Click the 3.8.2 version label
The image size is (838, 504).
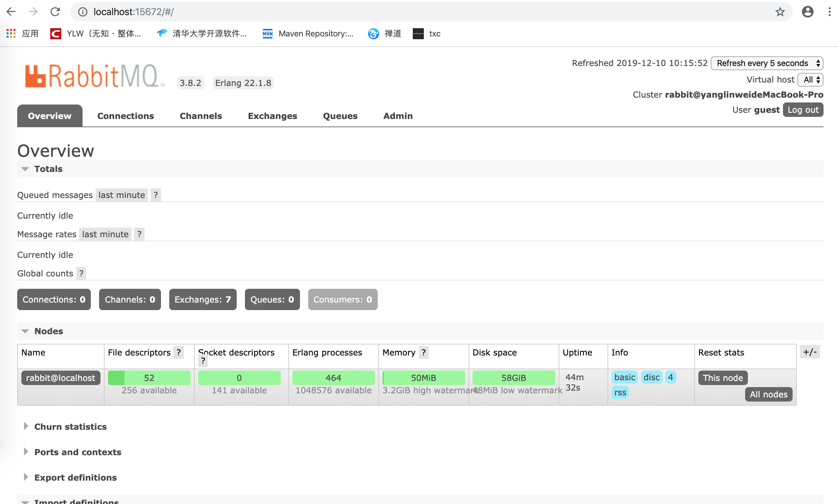[191, 83]
